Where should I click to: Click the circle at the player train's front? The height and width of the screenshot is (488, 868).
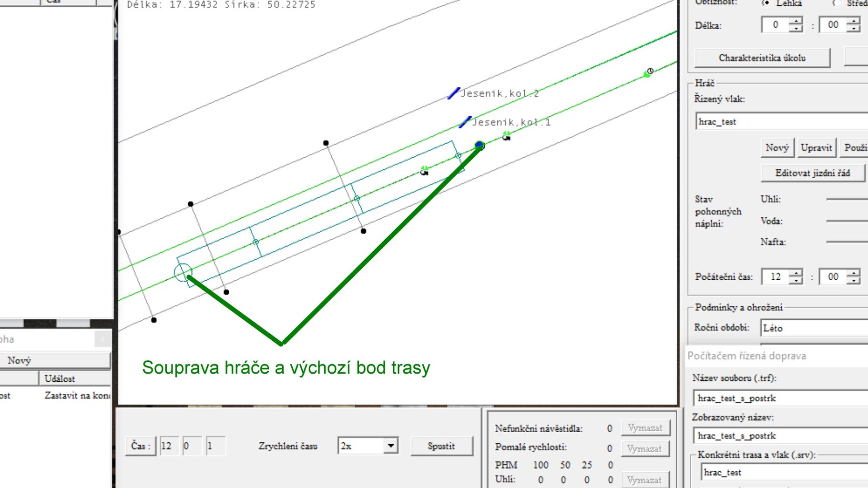[183, 273]
